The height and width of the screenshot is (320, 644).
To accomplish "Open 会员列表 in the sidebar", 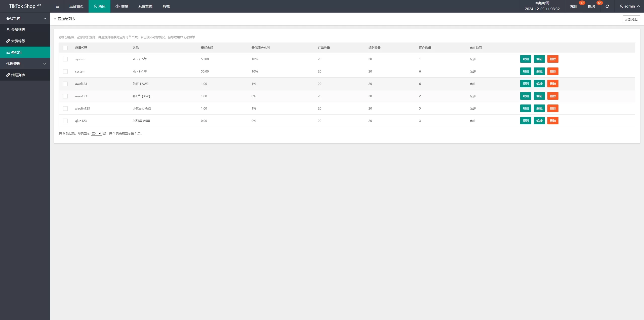I will pos(18,30).
